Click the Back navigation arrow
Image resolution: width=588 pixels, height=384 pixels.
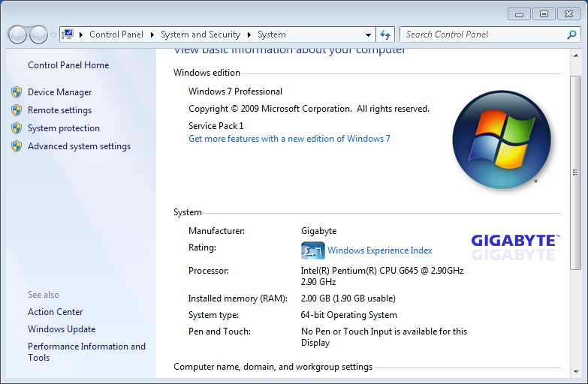click(x=17, y=34)
